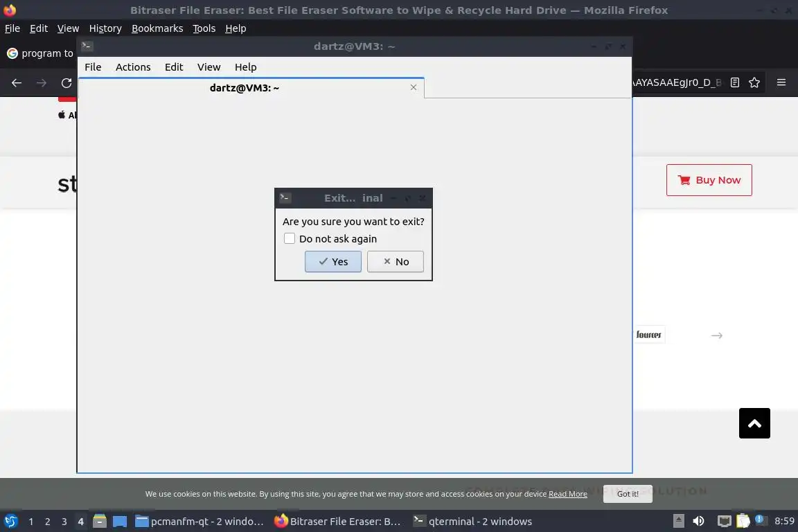This screenshot has height=532, width=798.
Task: Open Firefox File menu
Action: click(12, 28)
